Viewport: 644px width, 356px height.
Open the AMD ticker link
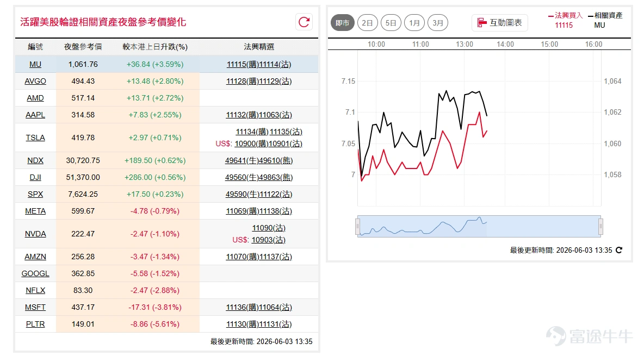[35, 98]
